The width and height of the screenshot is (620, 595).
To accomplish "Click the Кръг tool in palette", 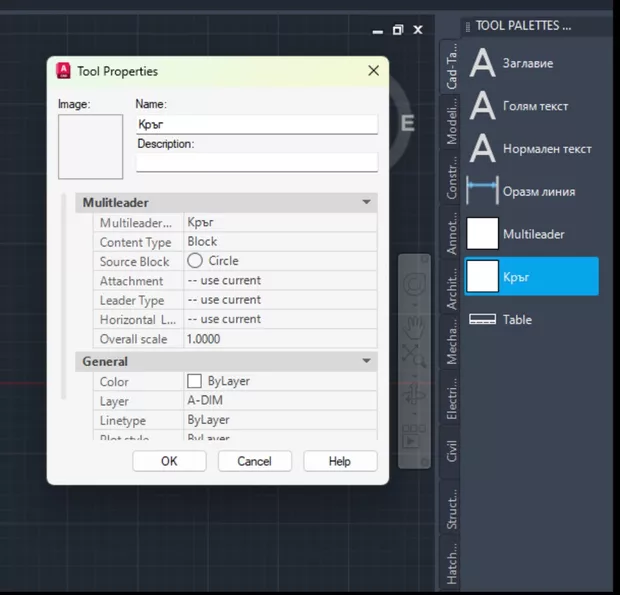I will pos(530,276).
